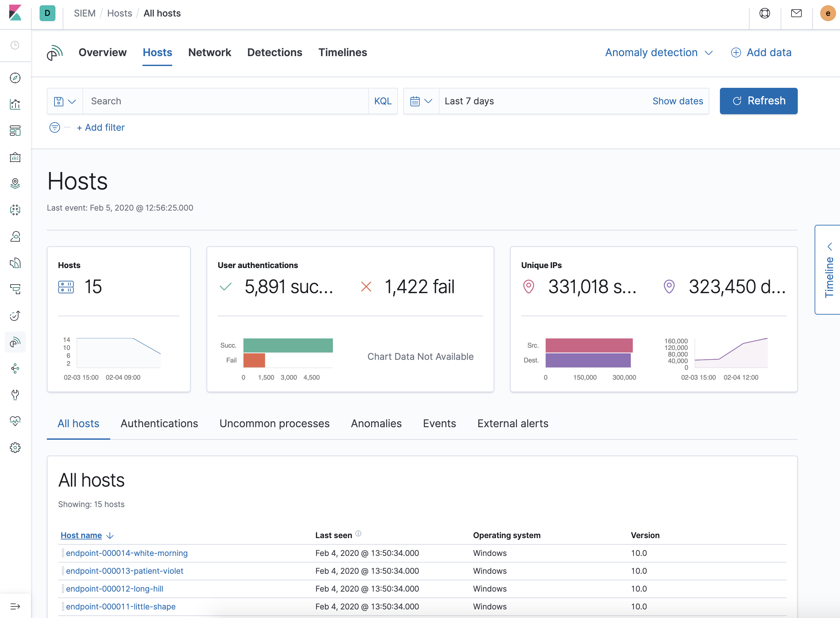The image size is (840, 618).
Task: Open date quick menu calendar dropdown
Action: click(421, 101)
